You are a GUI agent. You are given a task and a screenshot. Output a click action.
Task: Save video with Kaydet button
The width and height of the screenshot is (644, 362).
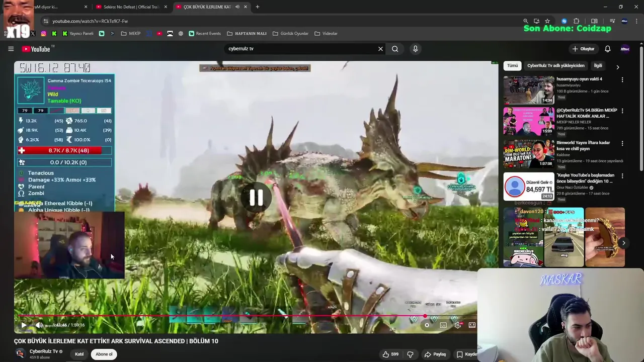tap(466, 354)
